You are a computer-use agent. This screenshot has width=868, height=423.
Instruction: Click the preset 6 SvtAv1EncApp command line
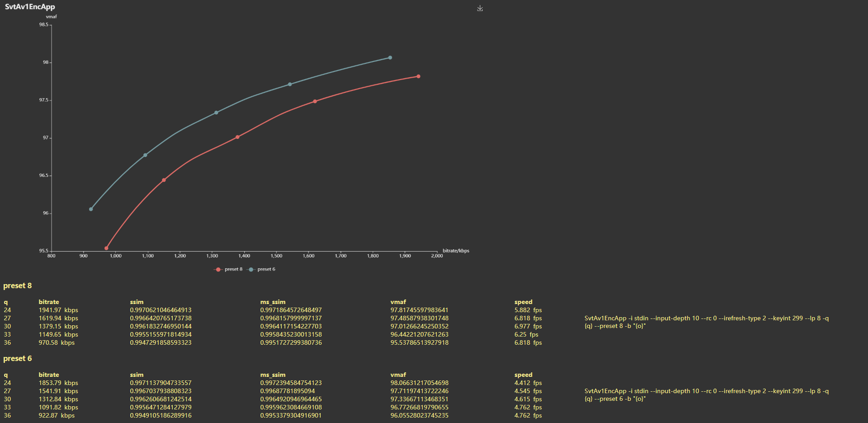pyautogui.click(x=707, y=395)
